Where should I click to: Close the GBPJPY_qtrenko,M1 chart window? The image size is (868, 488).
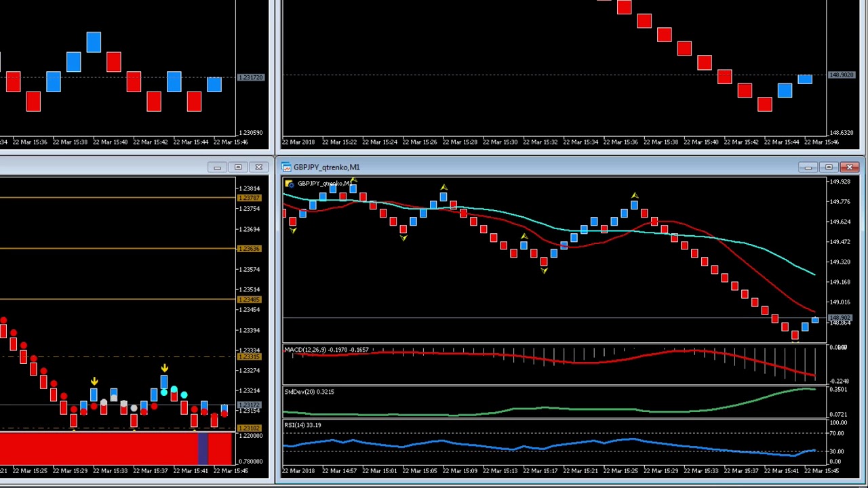(850, 167)
